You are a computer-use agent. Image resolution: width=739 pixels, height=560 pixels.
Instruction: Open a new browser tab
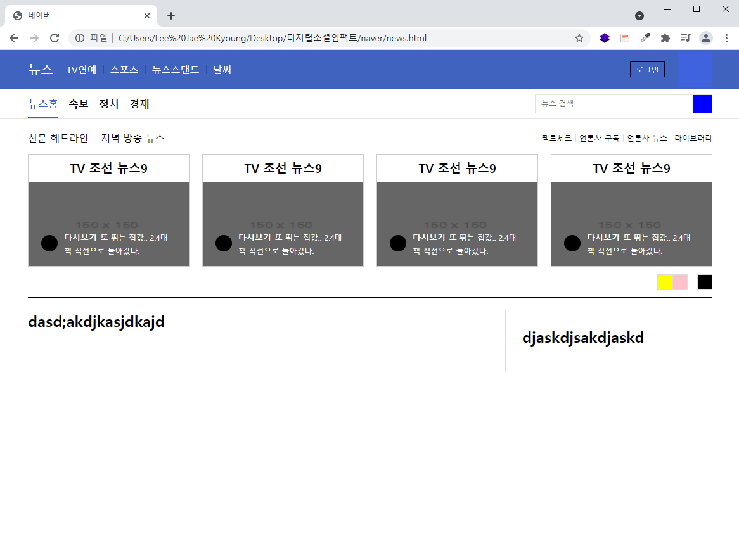(x=171, y=16)
